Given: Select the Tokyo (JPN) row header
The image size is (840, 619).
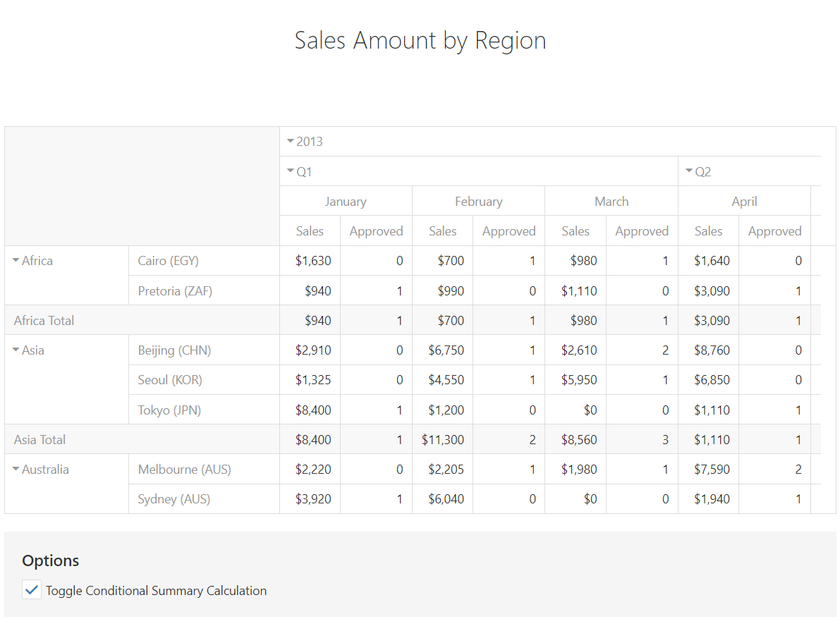Looking at the screenshot, I should (169, 410).
